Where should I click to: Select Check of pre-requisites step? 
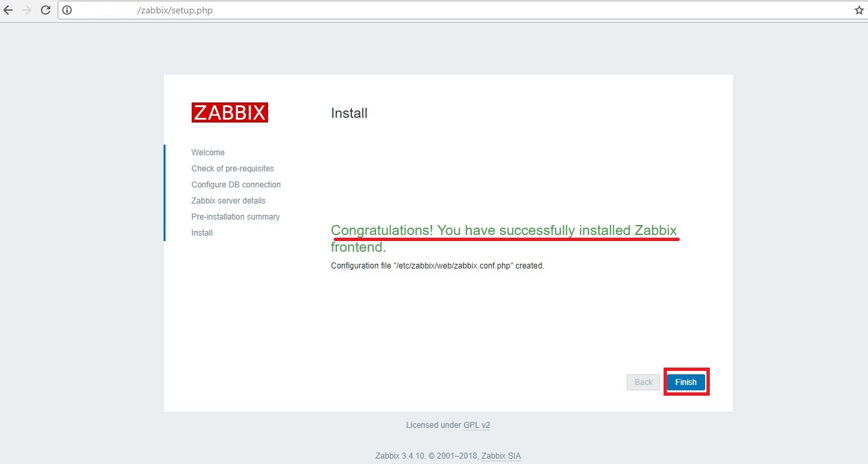[x=233, y=169]
